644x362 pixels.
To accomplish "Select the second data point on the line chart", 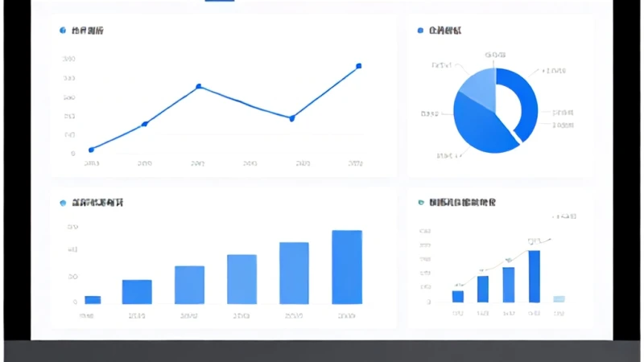I will click(x=145, y=124).
